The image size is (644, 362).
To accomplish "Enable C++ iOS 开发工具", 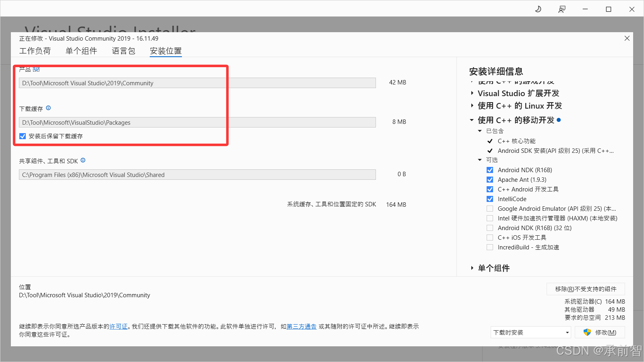I will tap(490, 237).
